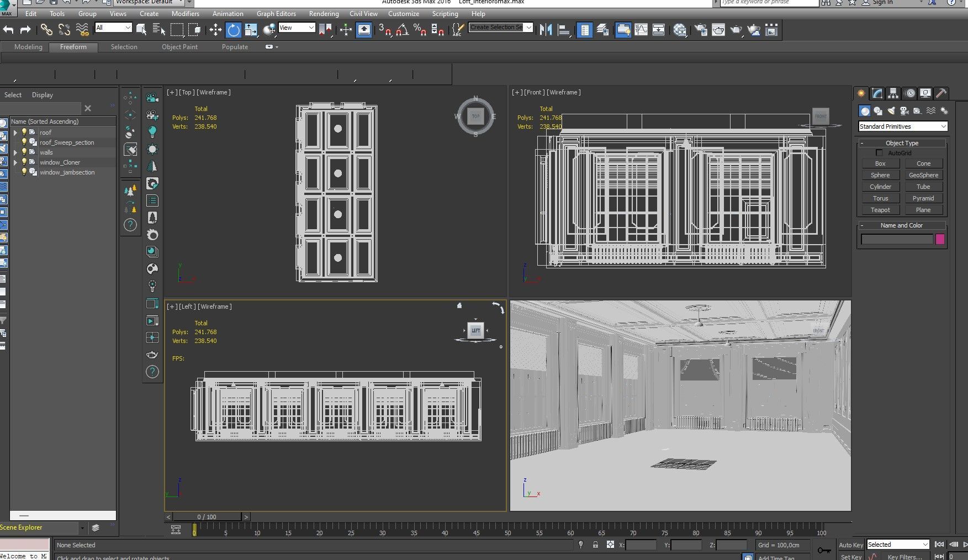
Task: Activate the Select and Place tool
Action: pyautogui.click(x=269, y=30)
